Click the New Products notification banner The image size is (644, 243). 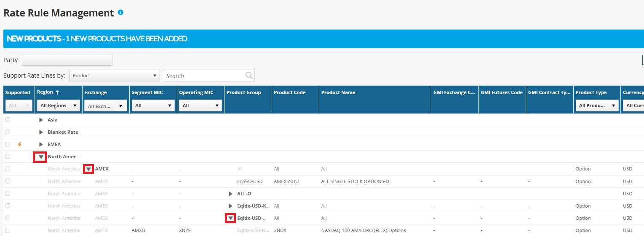[323, 38]
